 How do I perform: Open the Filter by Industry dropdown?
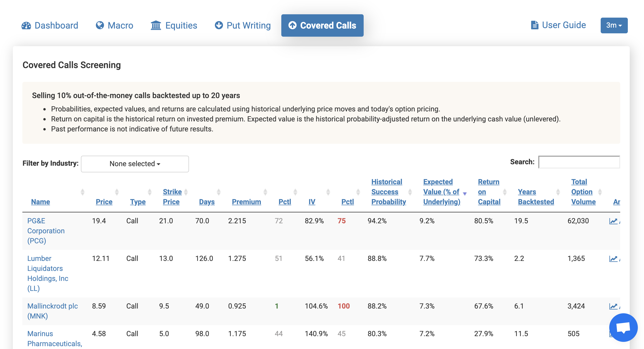tap(135, 163)
